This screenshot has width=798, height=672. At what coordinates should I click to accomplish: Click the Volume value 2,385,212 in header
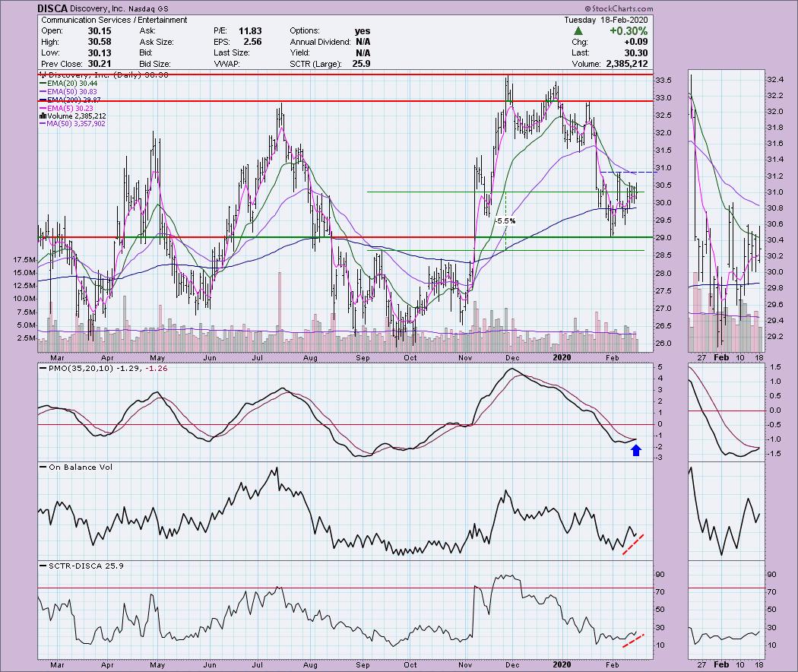click(627, 64)
